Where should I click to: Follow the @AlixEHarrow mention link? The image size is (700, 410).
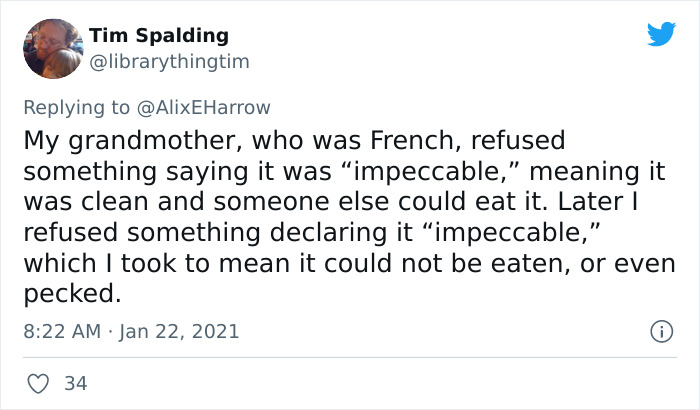point(213,106)
